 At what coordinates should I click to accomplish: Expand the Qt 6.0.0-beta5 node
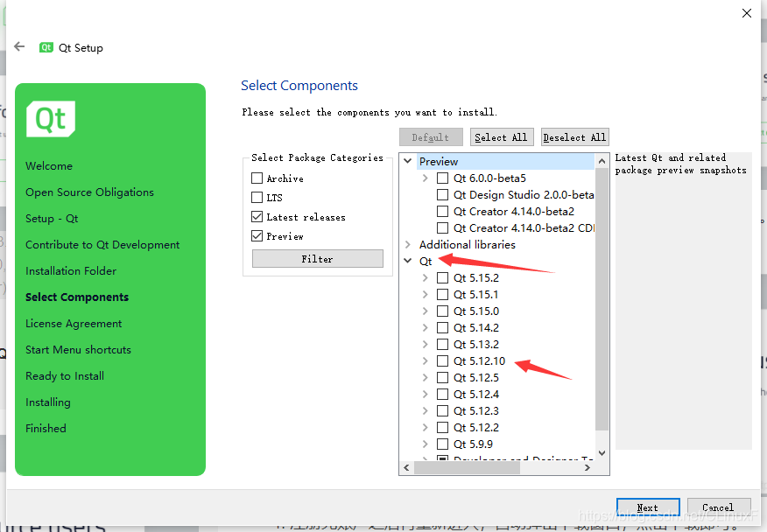click(x=425, y=178)
